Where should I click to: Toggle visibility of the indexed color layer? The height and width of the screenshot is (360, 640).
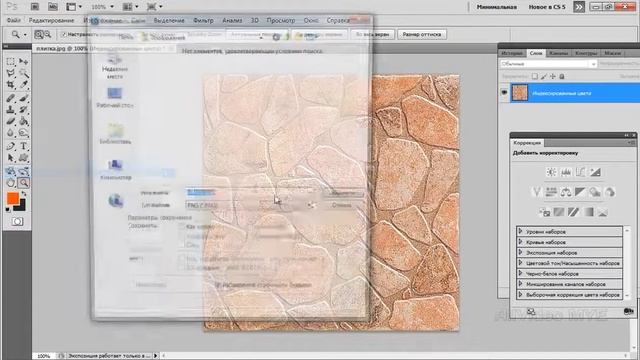pyautogui.click(x=504, y=93)
